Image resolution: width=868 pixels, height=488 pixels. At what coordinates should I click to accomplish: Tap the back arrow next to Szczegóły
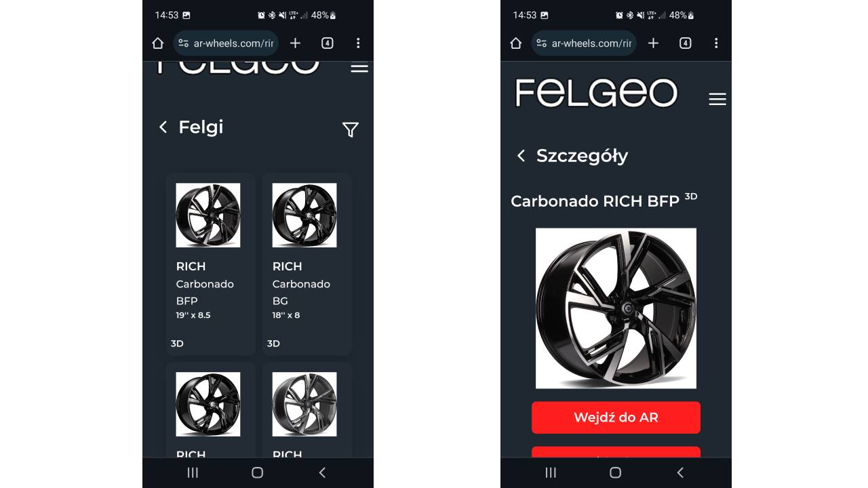pos(521,156)
